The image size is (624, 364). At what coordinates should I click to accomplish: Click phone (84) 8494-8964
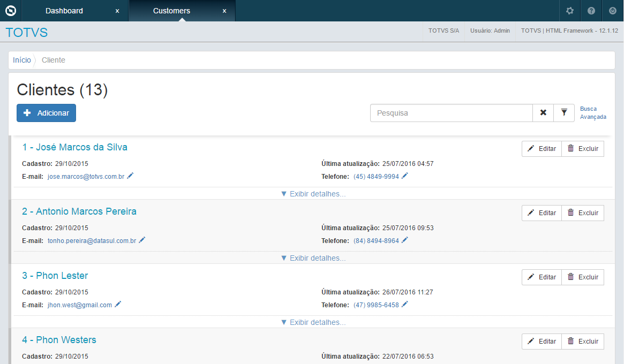pos(376,241)
